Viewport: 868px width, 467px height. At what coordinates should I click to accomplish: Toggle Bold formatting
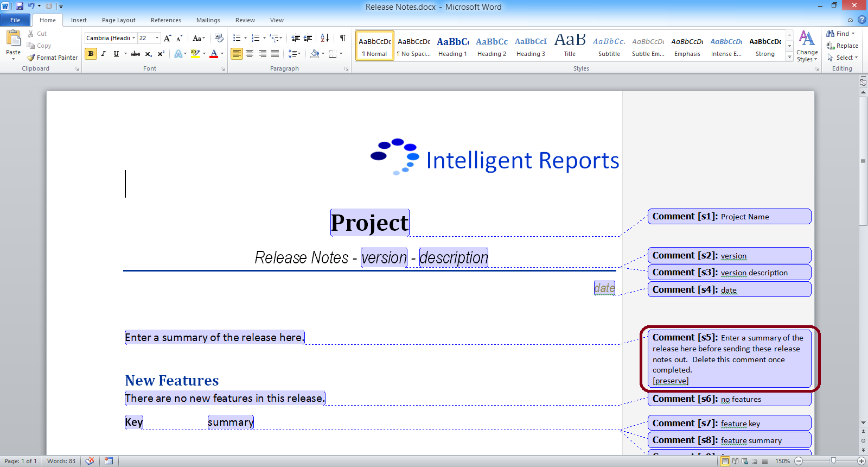pyautogui.click(x=91, y=54)
